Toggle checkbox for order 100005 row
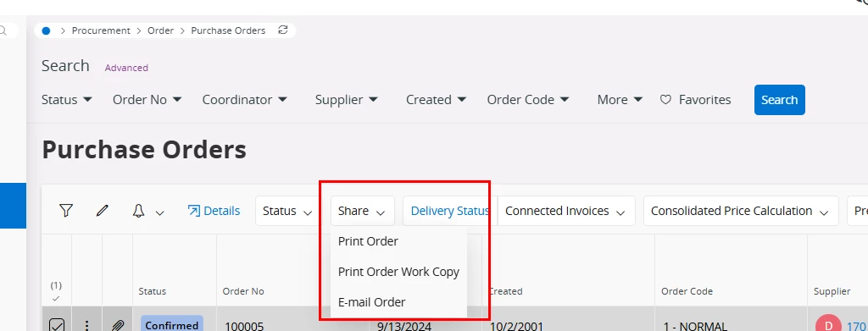Viewport: 868px width, 331px height. [57, 325]
